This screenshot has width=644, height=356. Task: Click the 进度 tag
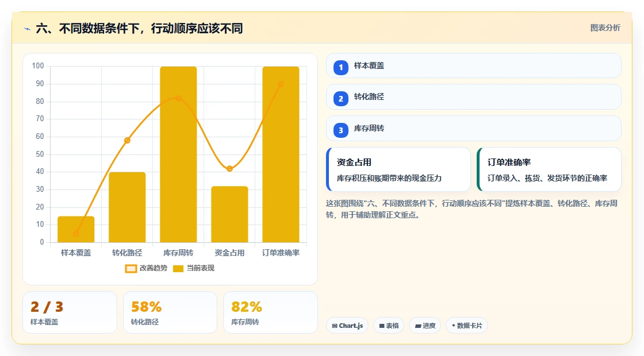pos(425,326)
